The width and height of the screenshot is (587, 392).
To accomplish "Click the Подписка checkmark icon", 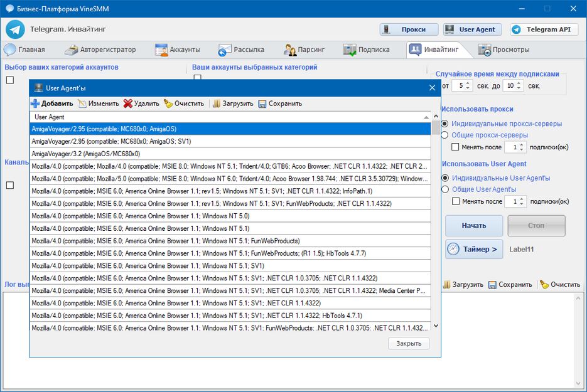I will [350, 50].
